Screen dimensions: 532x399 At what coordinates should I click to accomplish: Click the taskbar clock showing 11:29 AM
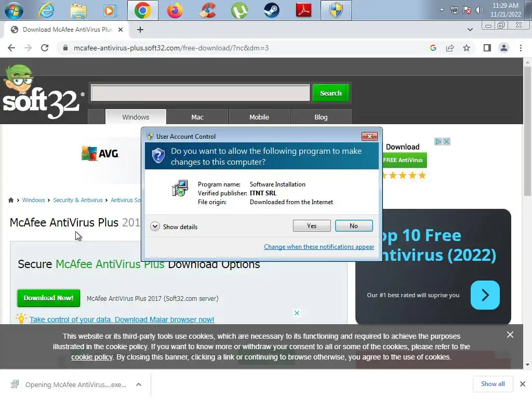[x=505, y=10]
